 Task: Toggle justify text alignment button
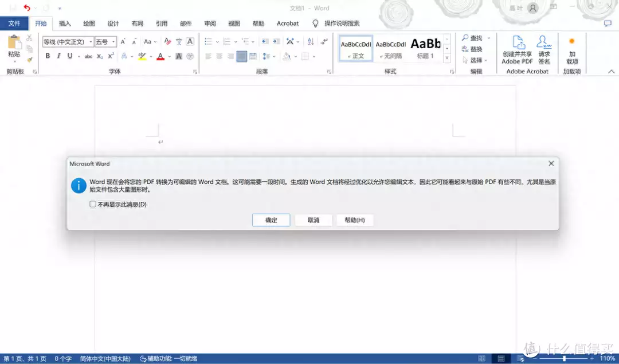[x=242, y=56]
